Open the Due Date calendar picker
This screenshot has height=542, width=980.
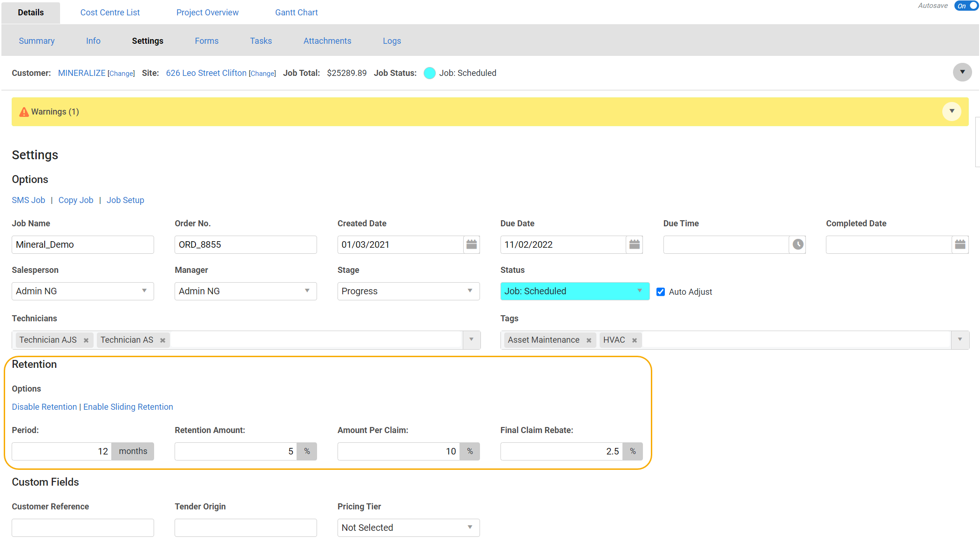pyautogui.click(x=635, y=244)
